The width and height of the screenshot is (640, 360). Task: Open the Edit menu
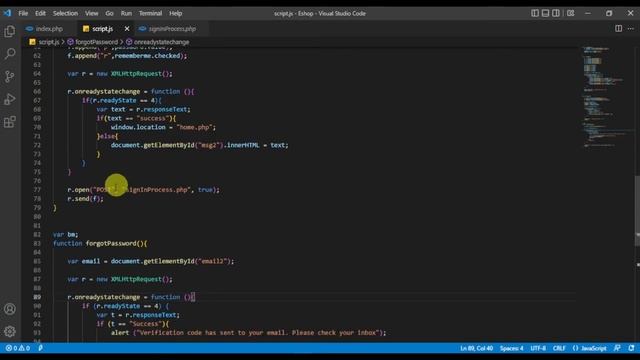tap(40, 13)
